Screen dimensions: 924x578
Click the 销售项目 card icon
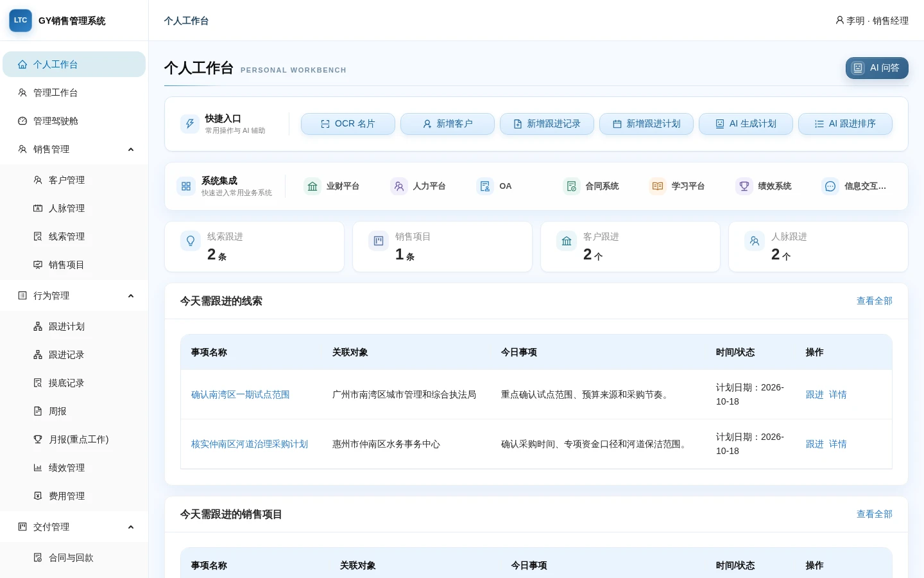tap(379, 241)
